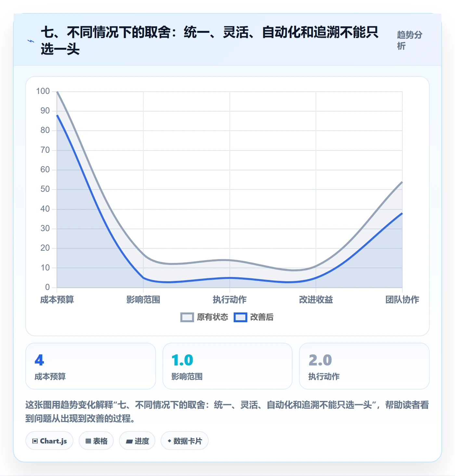Click the 改善后 legend label
The width and height of the screenshot is (455, 476).
(262, 317)
